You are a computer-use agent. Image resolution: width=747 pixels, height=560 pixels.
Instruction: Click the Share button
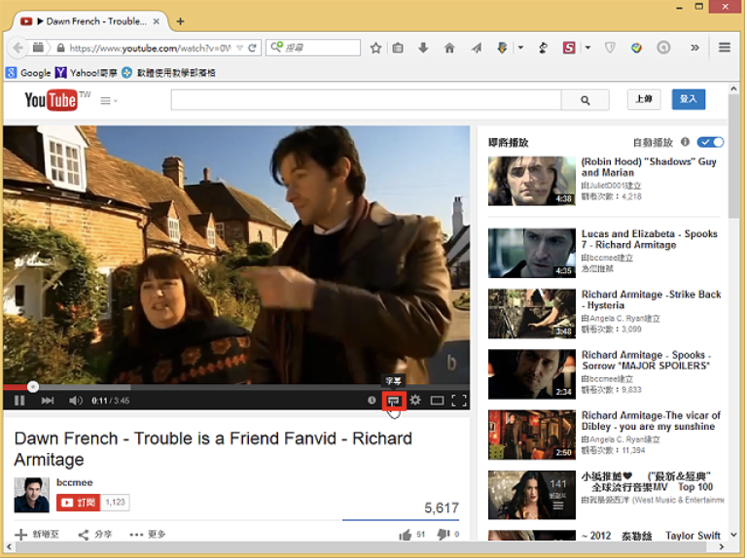[x=94, y=535]
